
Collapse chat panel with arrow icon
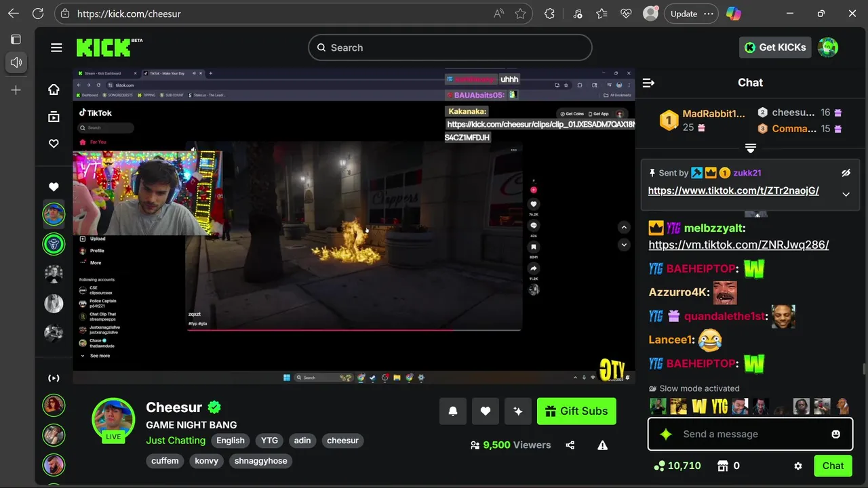tap(648, 83)
